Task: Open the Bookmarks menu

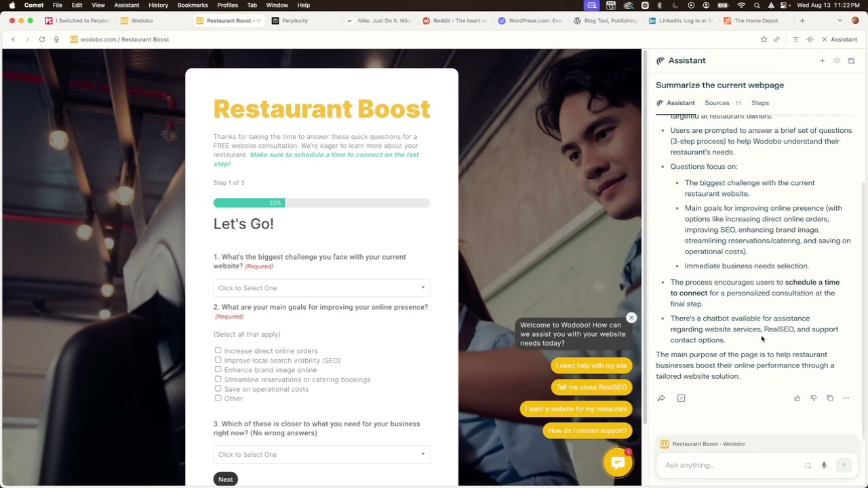Action: (193, 5)
